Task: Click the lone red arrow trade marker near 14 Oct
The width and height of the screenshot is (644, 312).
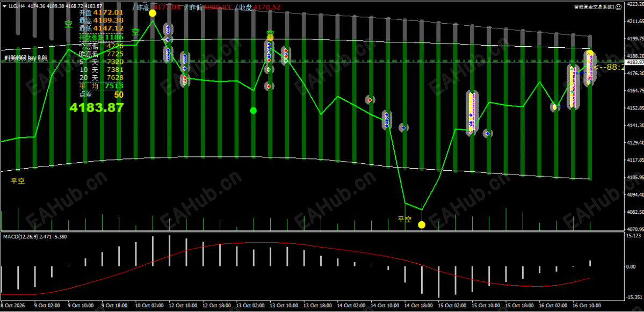Action: pos(370,100)
